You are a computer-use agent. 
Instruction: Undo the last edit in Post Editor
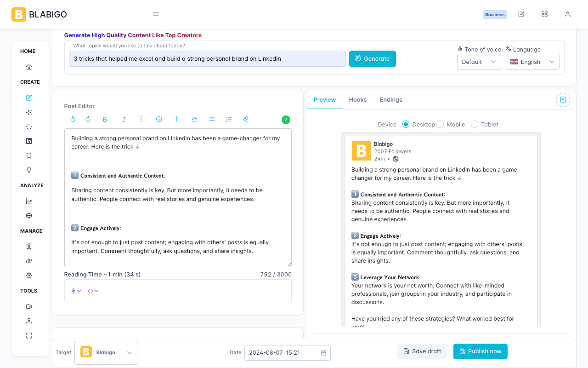tap(73, 119)
